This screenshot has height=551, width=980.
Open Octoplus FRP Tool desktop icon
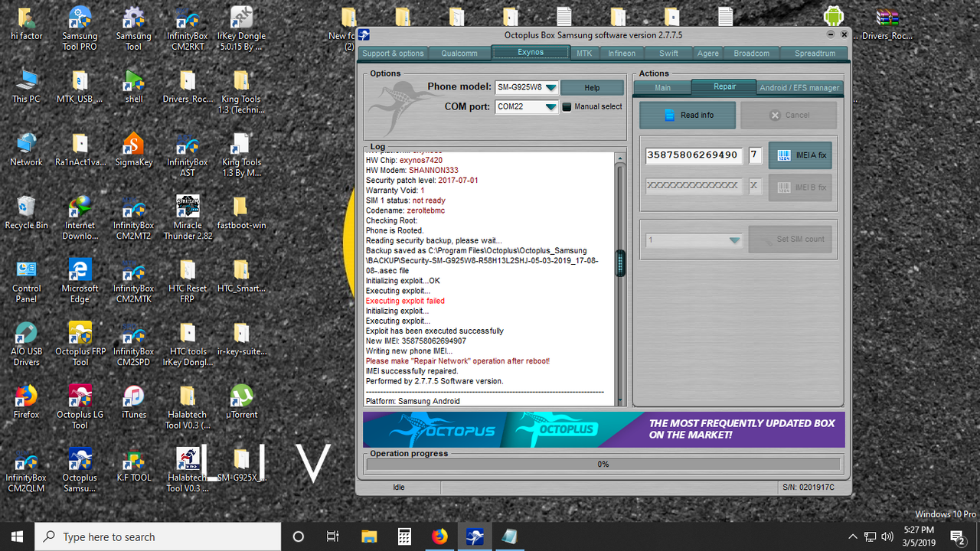(x=80, y=344)
